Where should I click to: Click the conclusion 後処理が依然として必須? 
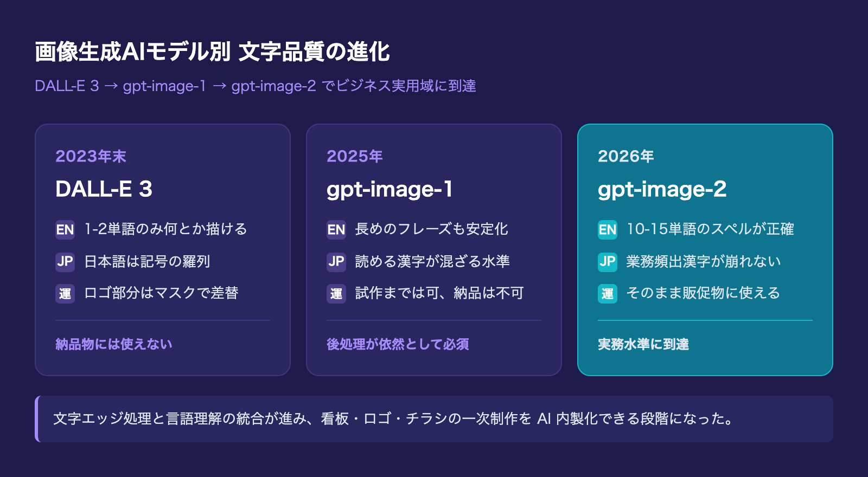[x=398, y=344]
